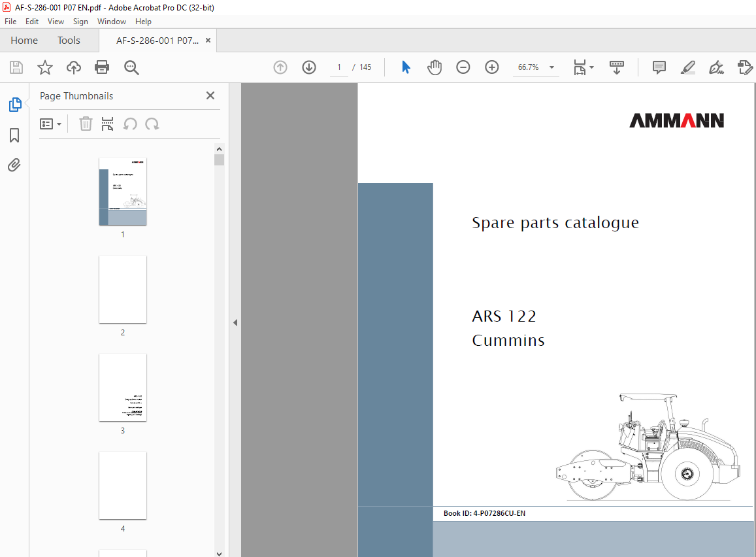756x557 pixels.
Task: Open Fit page options dropdown arrow
Action: [x=591, y=67]
